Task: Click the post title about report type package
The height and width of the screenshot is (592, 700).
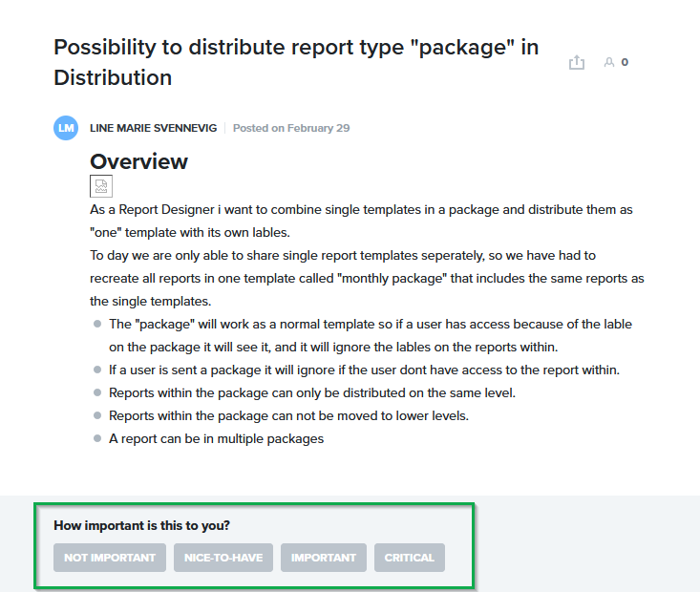Action: click(x=296, y=62)
